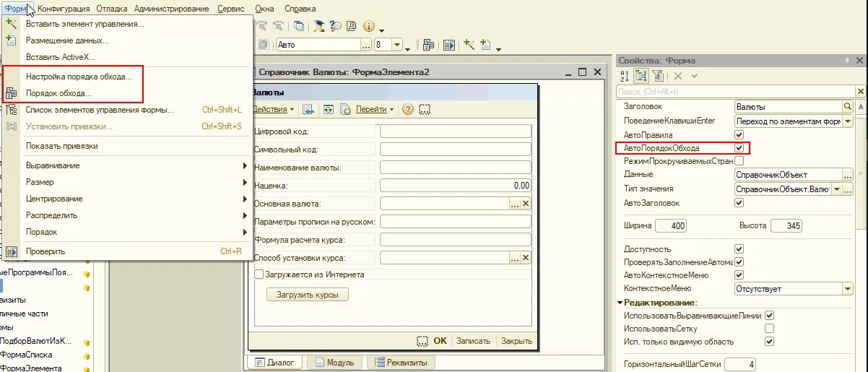Screen dimensions: 868x372
Task: Click the Цифровой код input field
Action: 456,131
